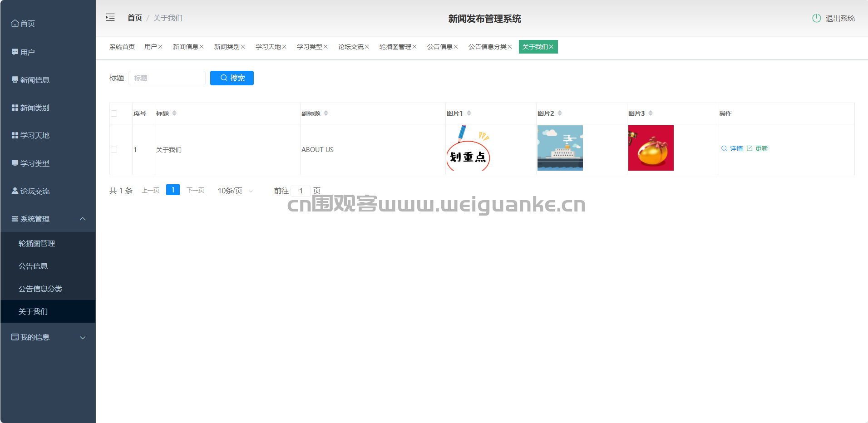Click the 标题 search input field
868x423 pixels.
pos(167,78)
